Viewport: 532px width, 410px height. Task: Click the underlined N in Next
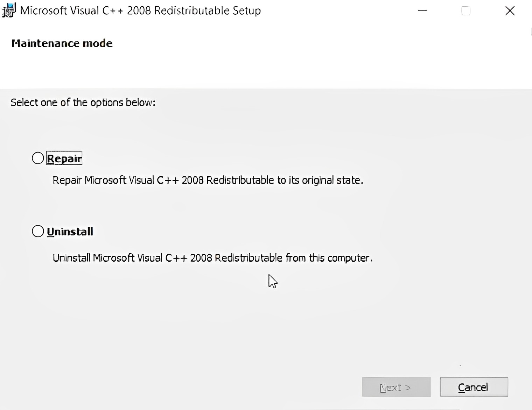tap(383, 388)
